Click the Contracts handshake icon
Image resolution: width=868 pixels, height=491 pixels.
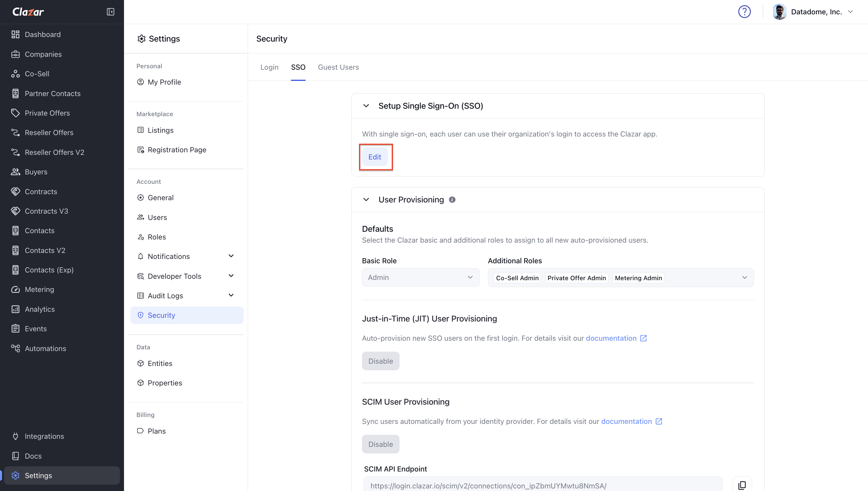tap(15, 192)
